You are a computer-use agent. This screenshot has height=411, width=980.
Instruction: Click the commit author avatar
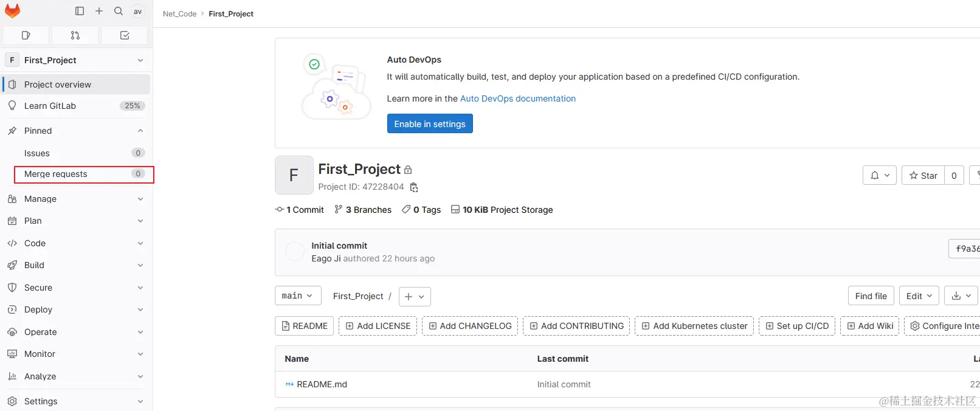tap(295, 252)
